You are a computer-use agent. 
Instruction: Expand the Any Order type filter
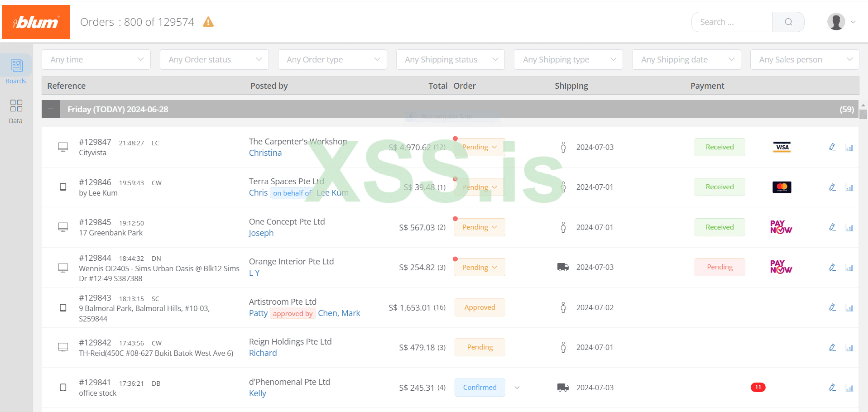332,59
